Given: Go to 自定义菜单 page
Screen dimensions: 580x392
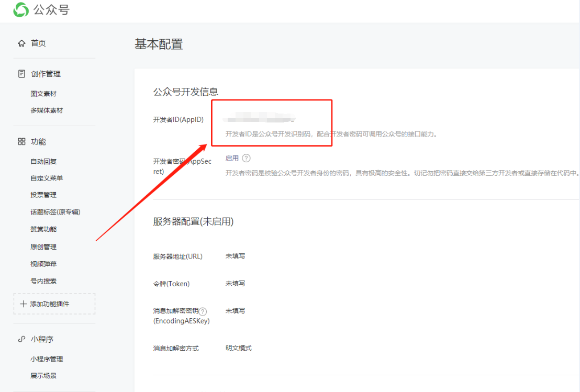Looking at the screenshot, I should (47, 178).
